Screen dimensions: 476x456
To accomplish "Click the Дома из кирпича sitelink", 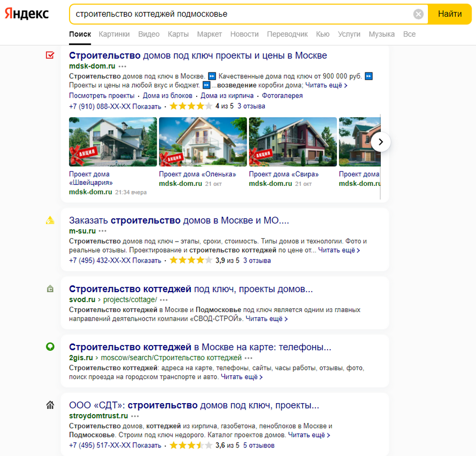I will (x=227, y=96).
